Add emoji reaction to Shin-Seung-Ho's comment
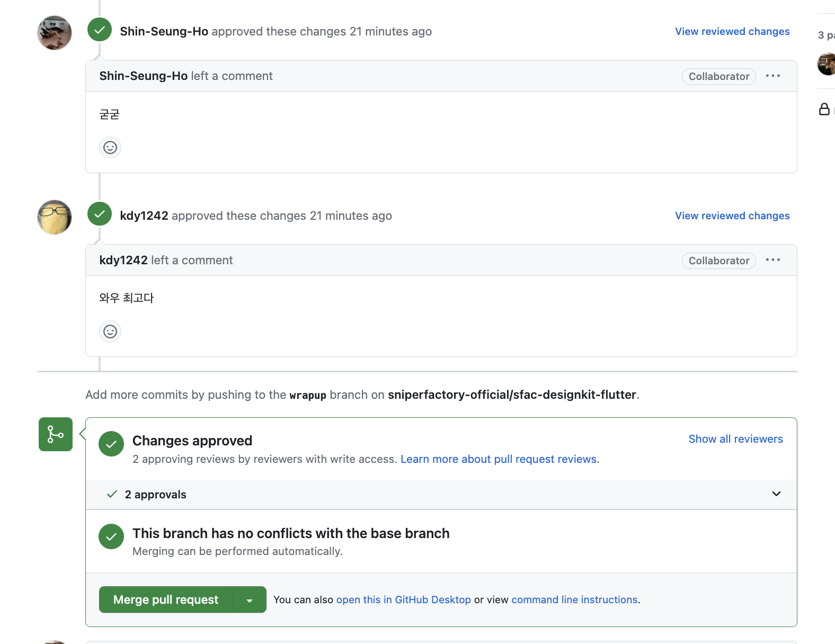This screenshot has height=644, width=835. pos(110,147)
